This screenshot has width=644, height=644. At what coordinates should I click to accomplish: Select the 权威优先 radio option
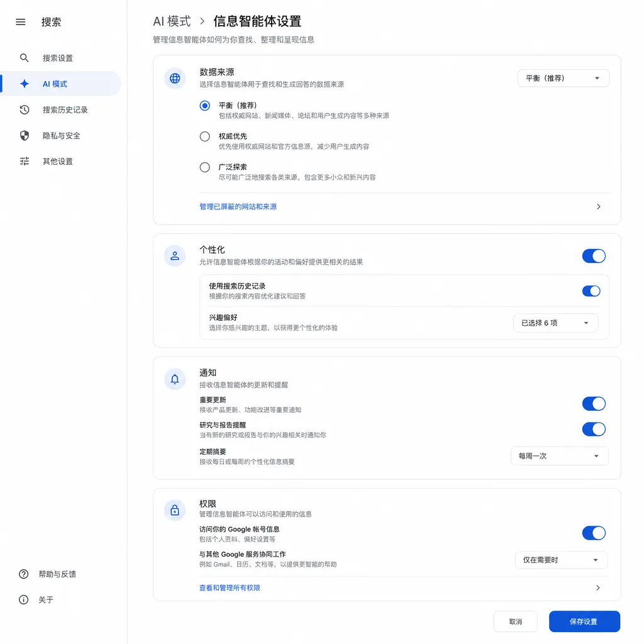click(204, 136)
